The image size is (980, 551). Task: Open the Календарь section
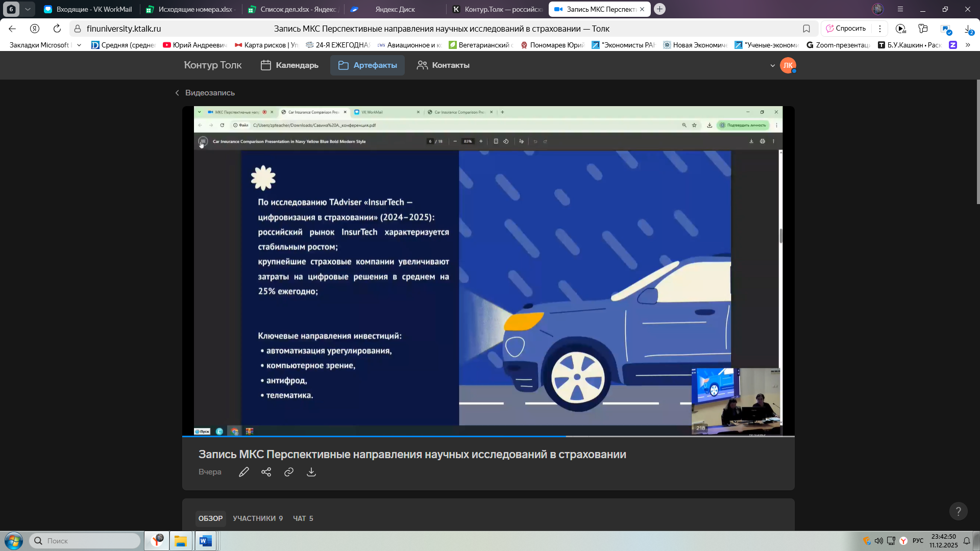[x=289, y=65]
